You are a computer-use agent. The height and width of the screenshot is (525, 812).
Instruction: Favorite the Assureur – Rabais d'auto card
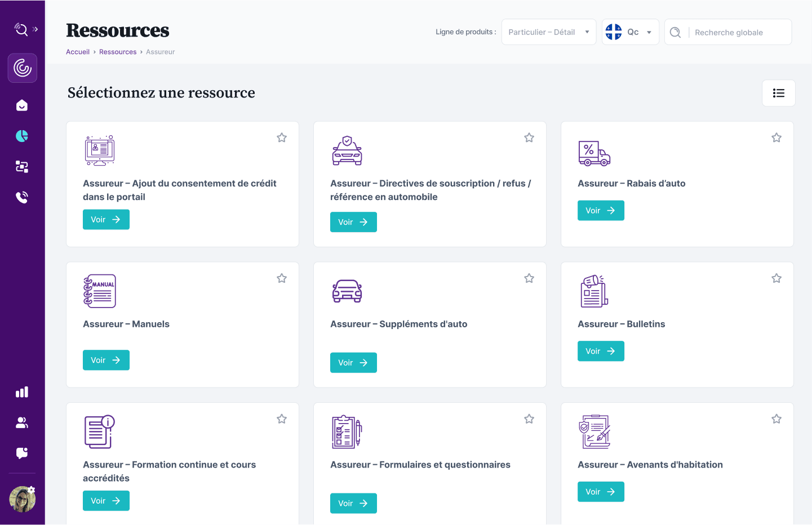[776, 138]
